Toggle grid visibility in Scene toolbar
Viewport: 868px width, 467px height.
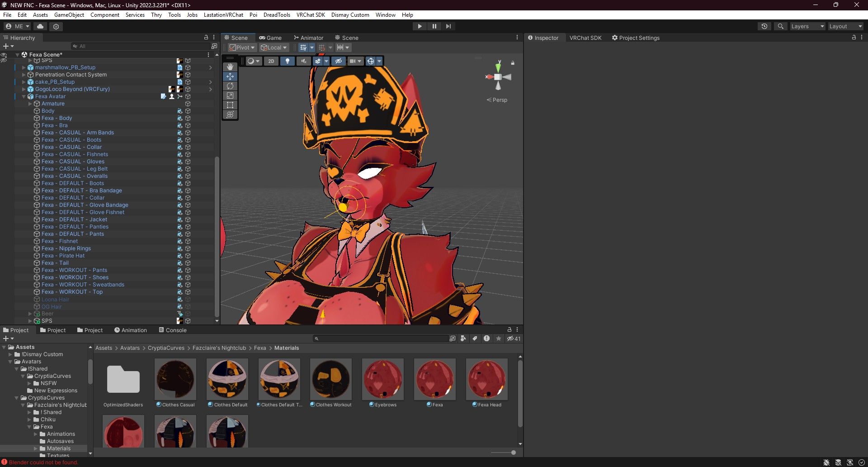pyautogui.click(x=303, y=48)
